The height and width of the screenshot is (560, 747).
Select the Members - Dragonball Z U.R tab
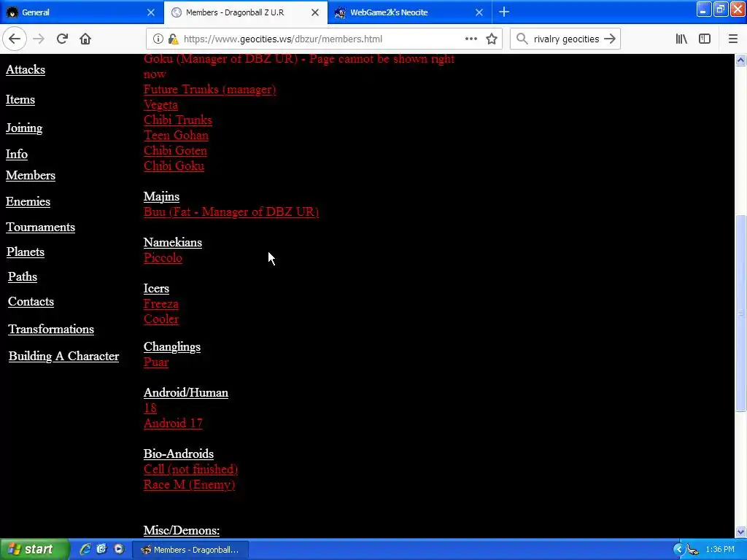(246, 12)
